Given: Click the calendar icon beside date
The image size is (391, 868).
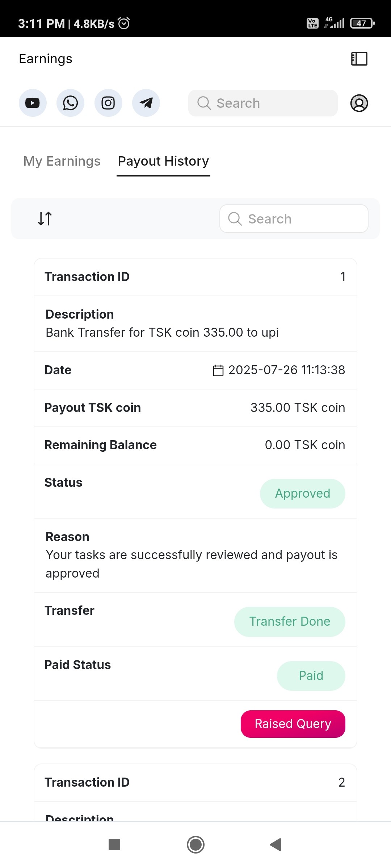Looking at the screenshot, I should click(x=218, y=370).
